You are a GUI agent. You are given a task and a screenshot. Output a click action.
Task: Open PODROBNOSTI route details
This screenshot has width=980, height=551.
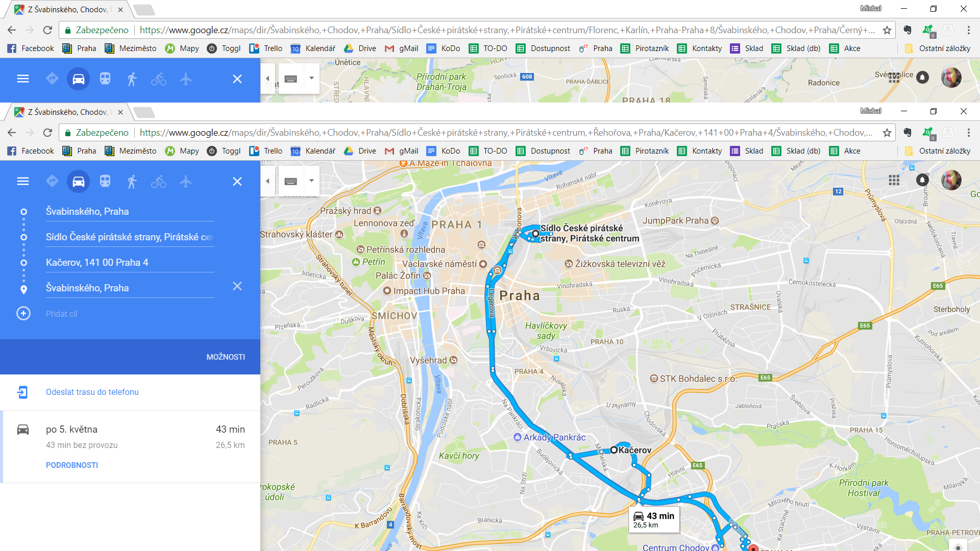tap(72, 465)
